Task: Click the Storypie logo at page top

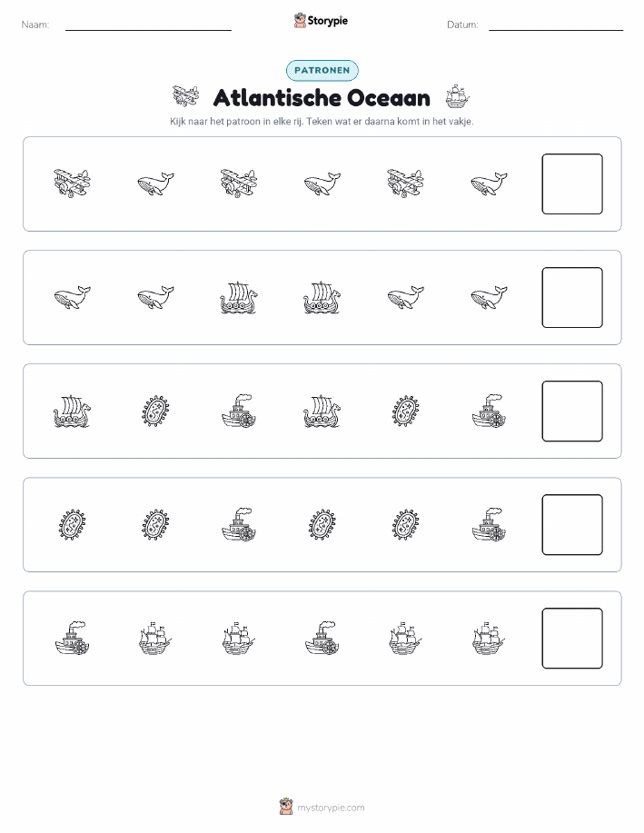Action: [x=321, y=21]
